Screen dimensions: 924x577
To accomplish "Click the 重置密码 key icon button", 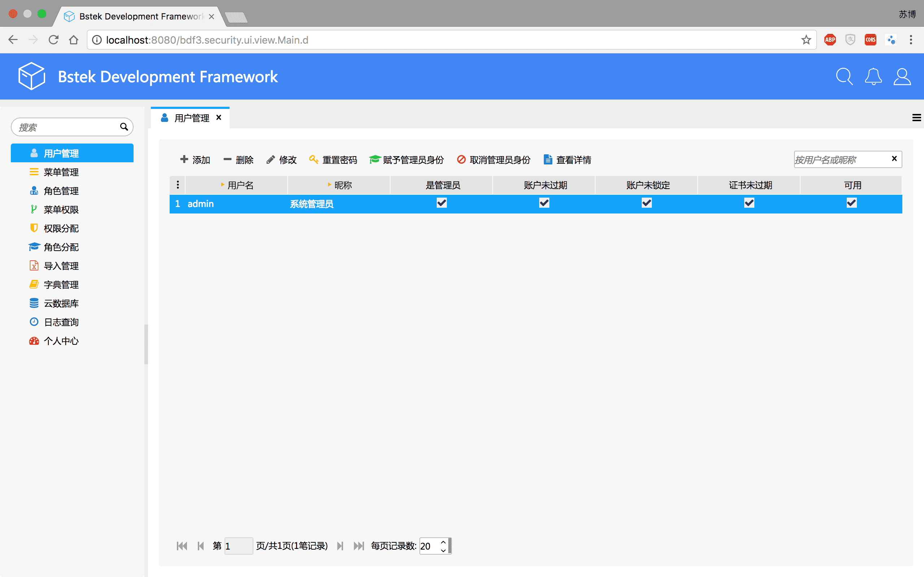I will 333,160.
